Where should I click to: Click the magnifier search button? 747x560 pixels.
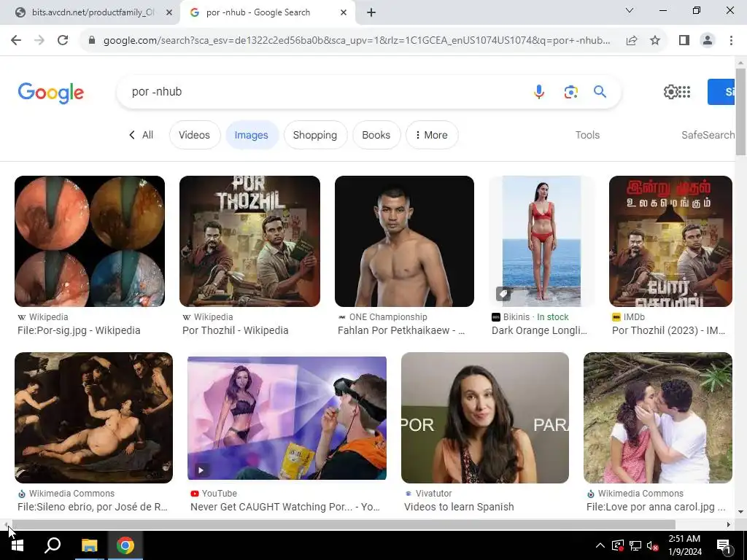click(x=600, y=91)
